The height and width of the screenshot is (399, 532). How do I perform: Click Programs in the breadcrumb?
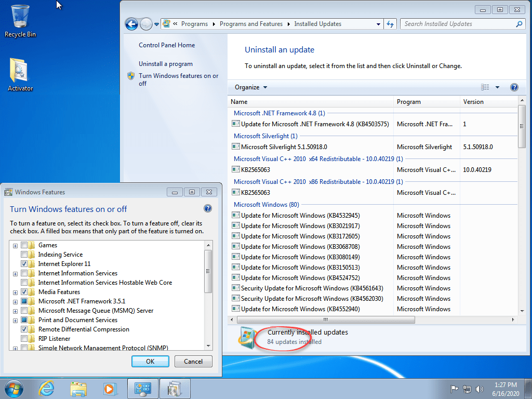[x=194, y=24]
